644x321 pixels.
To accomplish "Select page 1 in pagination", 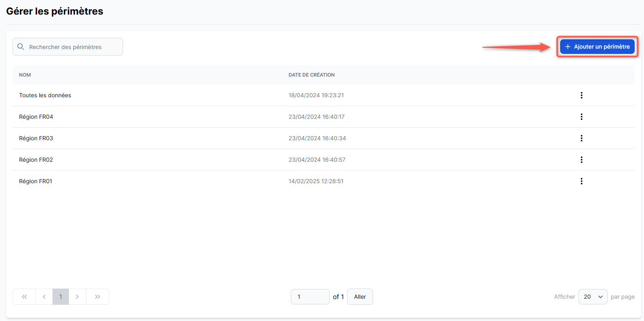I will pos(61,297).
